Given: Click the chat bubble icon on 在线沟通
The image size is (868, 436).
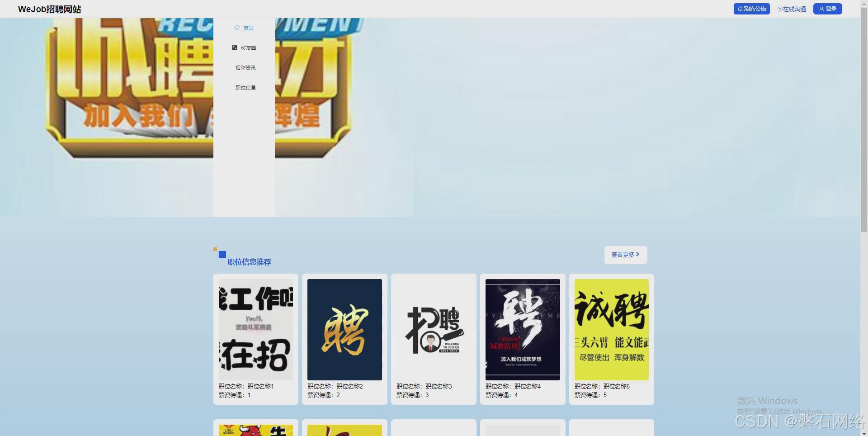Looking at the screenshot, I should click(779, 9).
